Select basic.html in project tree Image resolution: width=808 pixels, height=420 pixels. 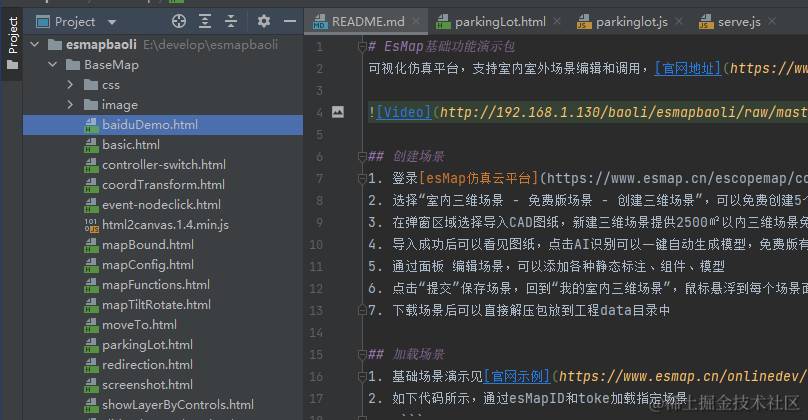point(163,145)
